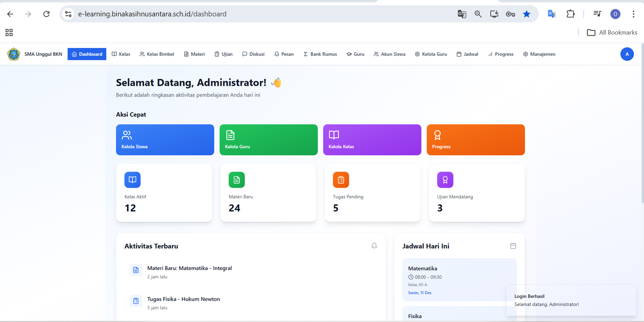This screenshot has width=644, height=322.
Task: Click the user avatar A button
Action: pyautogui.click(x=627, y=54)
